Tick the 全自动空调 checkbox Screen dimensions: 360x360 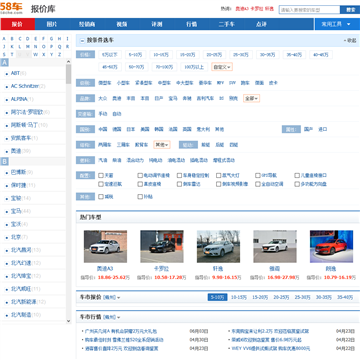[258, 184]
